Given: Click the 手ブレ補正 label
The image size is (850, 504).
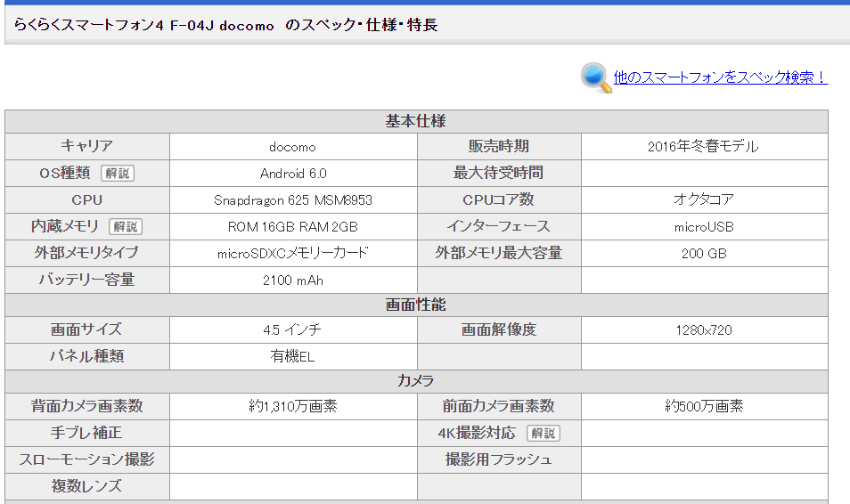Looking at the screenshot, I should (x=86, y=433).
